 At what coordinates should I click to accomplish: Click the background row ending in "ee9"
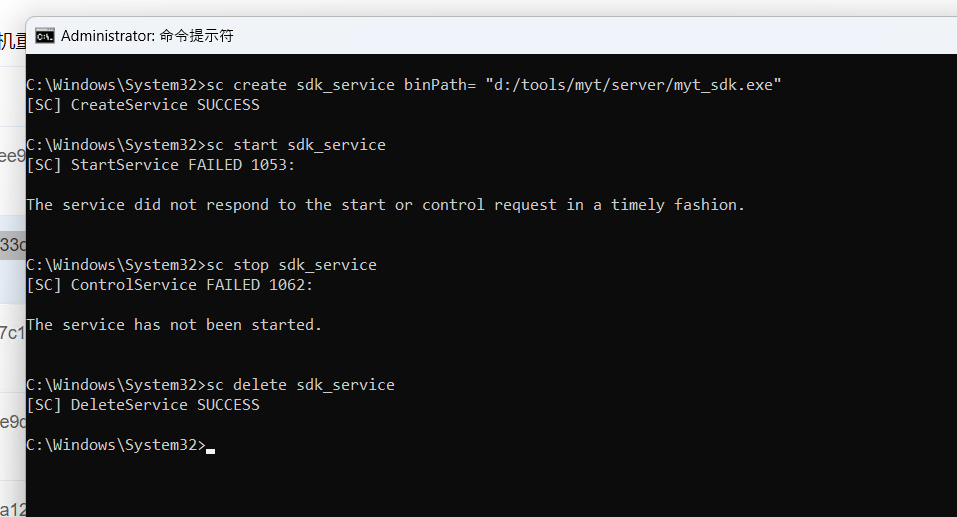[x=12, y=156]
